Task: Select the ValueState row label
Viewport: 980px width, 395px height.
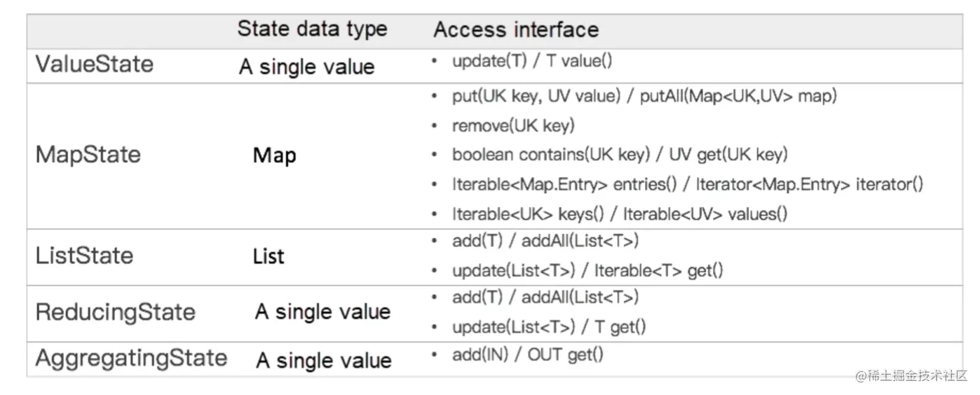Action: (94, 64)
